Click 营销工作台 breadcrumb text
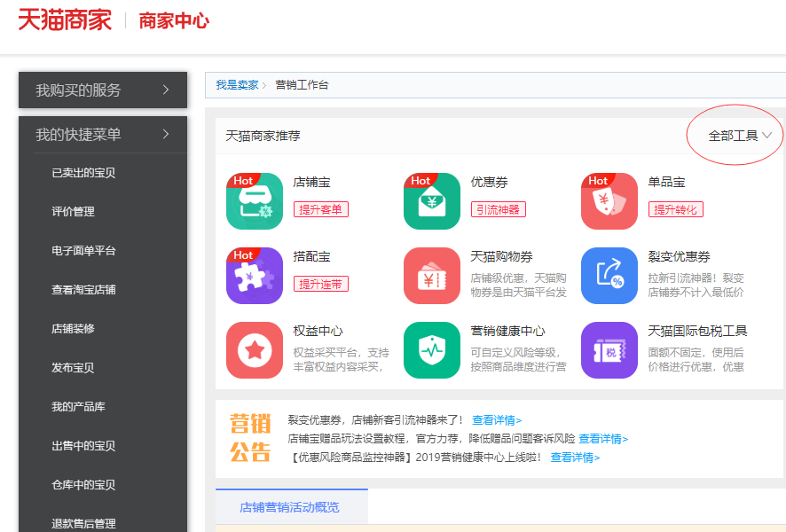This screenshot has width=786, height=532. click(302, 84)
